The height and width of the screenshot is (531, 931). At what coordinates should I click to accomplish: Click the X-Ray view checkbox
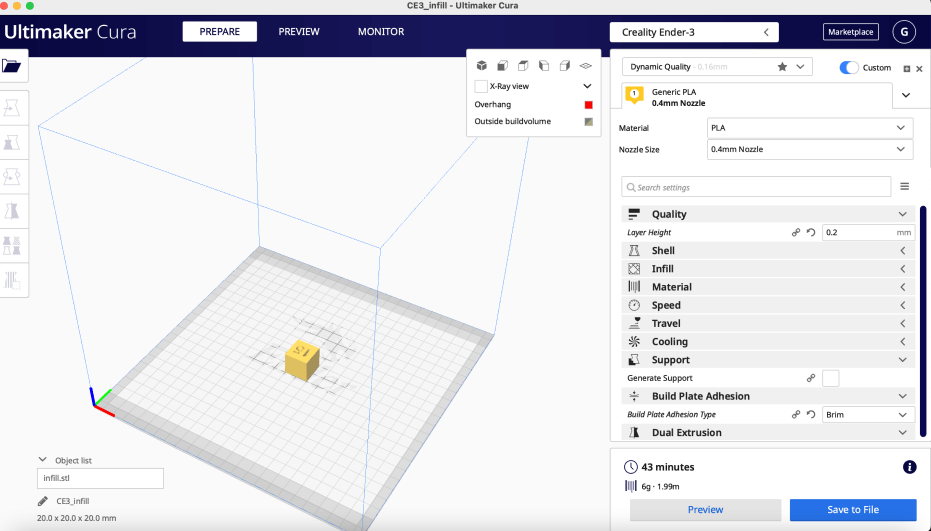481,86
